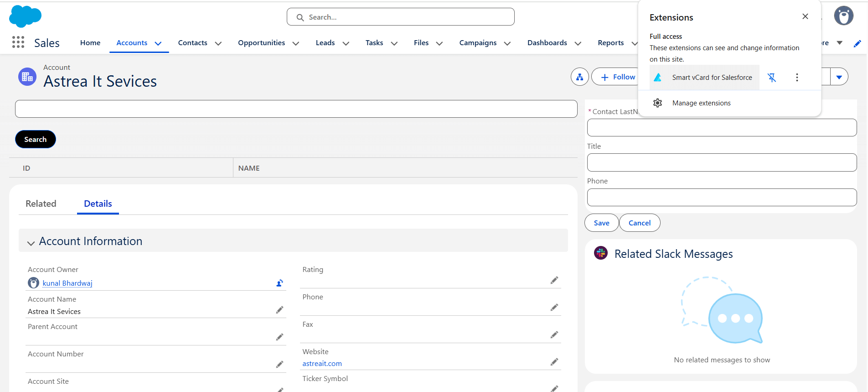Close the Extensions popup

805,16
